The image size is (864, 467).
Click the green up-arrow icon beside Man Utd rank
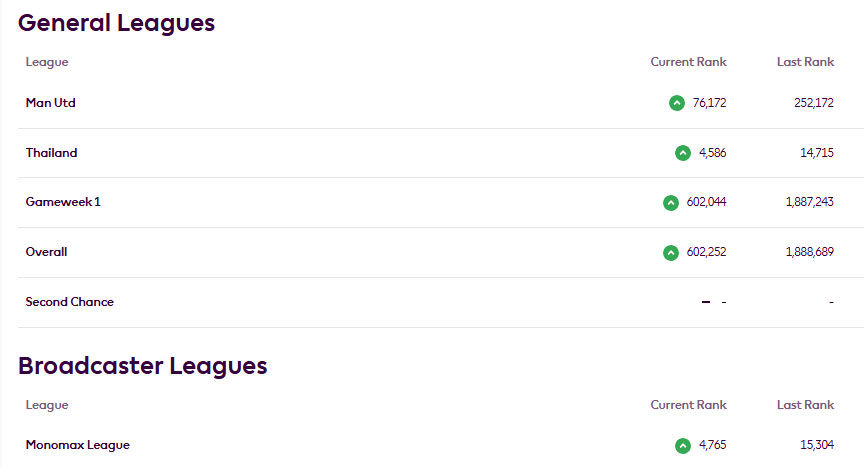[x=677, y=103]
